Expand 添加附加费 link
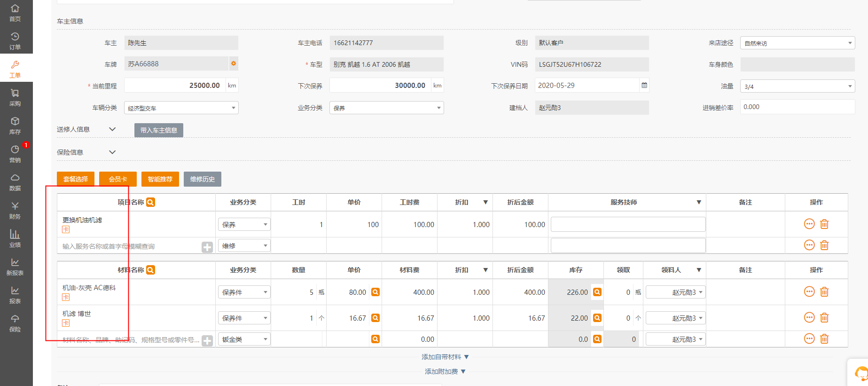 tap(445, 371)
